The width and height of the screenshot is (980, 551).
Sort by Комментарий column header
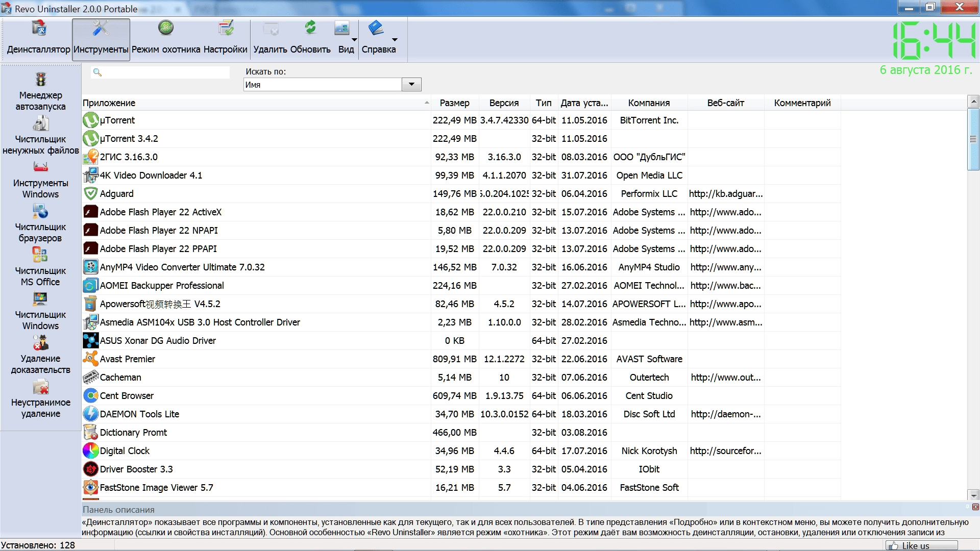802,103
